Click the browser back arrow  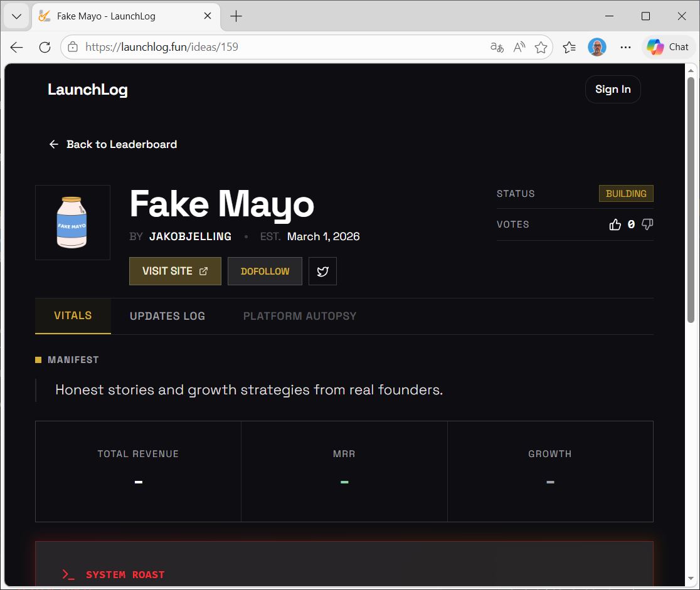(16, 47)
